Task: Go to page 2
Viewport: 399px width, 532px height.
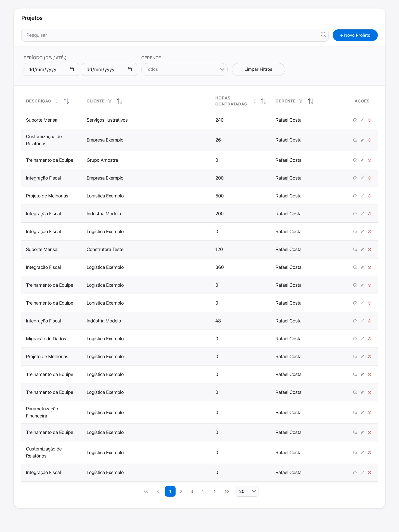Action: pos(181,491)
